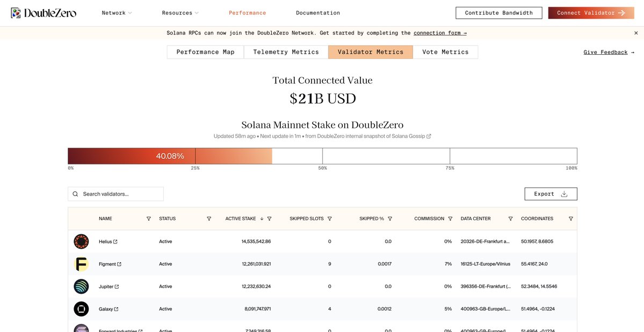Open Jupiter's external link icon
Viewport: 644px width, 332px height.
[x=117, y=286]
